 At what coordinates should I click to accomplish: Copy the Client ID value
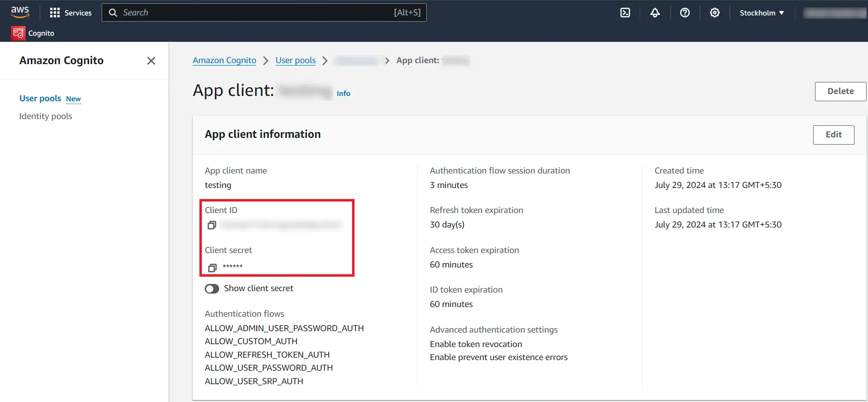211,225
